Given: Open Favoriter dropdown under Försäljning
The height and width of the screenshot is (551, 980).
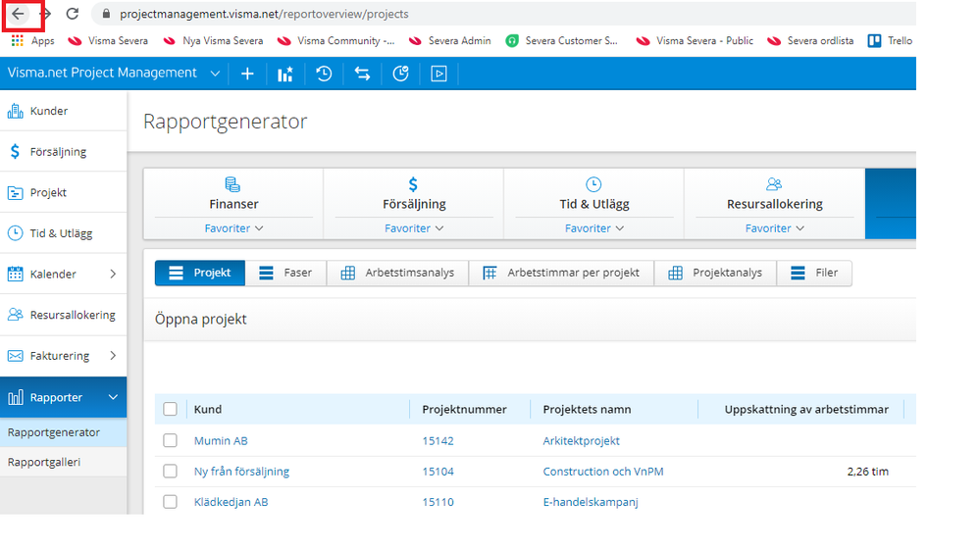Looking at the screenshot, I should tap(413, 228).
